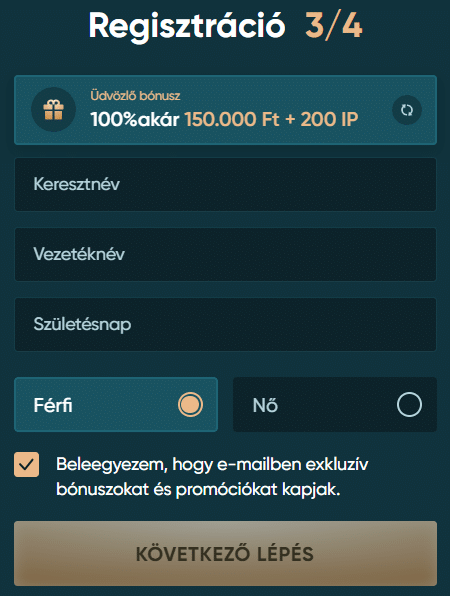Choose the Férfi gender option label

pyautogui.click(x=53, y=405)
